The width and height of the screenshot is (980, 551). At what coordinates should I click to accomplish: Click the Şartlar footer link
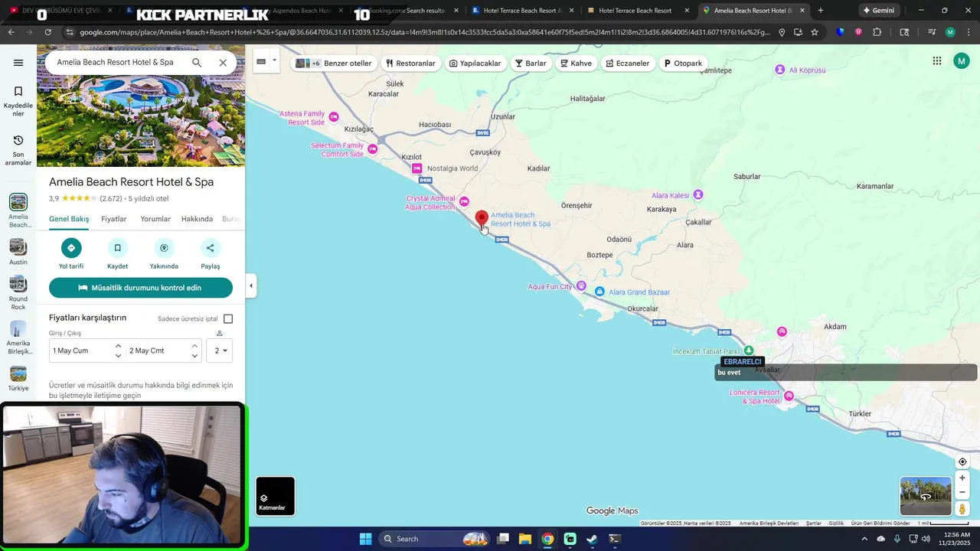(x=813, y=523)
